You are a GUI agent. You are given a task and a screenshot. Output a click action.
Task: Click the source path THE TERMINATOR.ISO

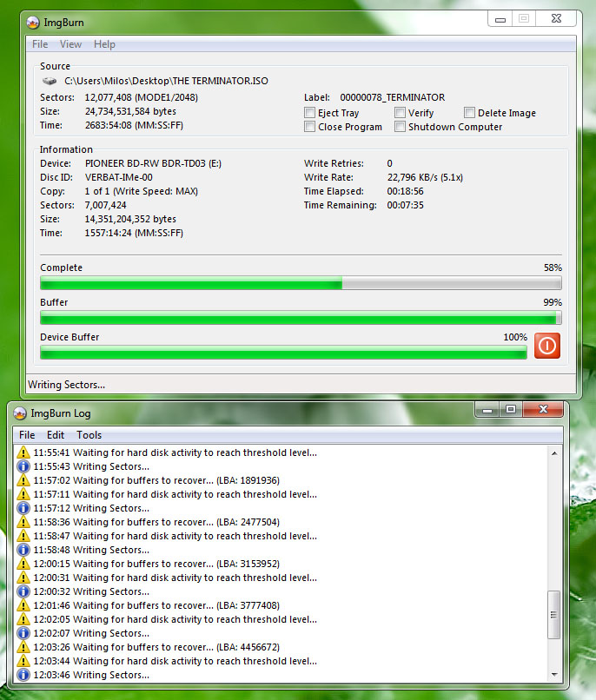pos(166,81)
